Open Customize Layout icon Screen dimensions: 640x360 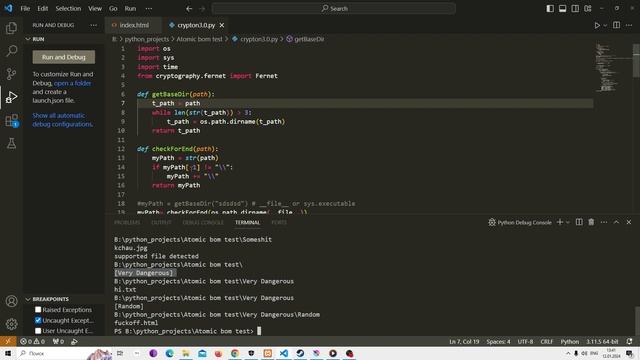(x=588, y=9)
